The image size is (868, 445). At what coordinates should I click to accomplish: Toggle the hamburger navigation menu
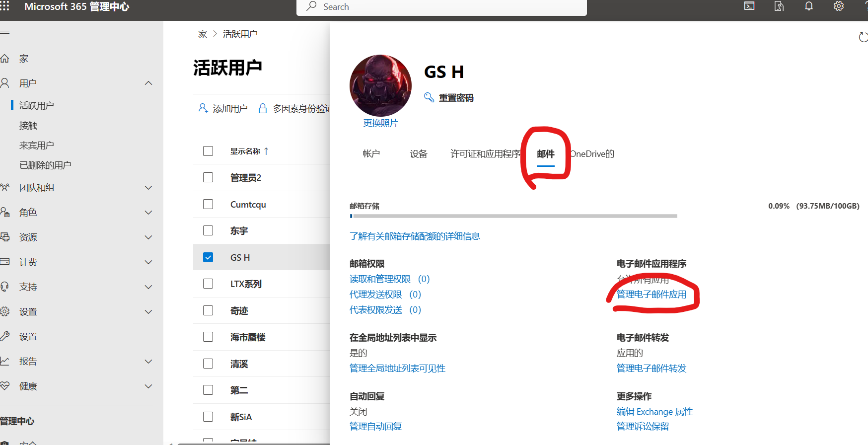click(x=5, y=34)
